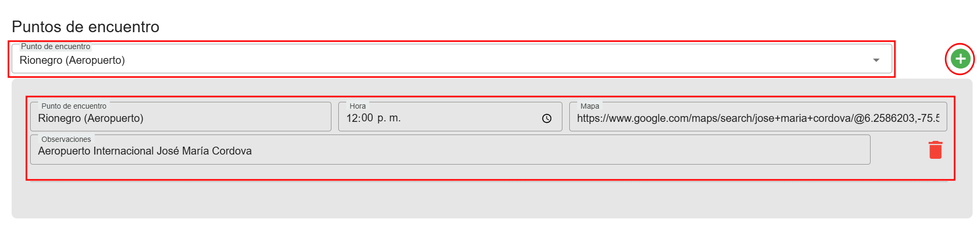Expand the Punto de encuentro dropdown arrow

coord(876,60)
